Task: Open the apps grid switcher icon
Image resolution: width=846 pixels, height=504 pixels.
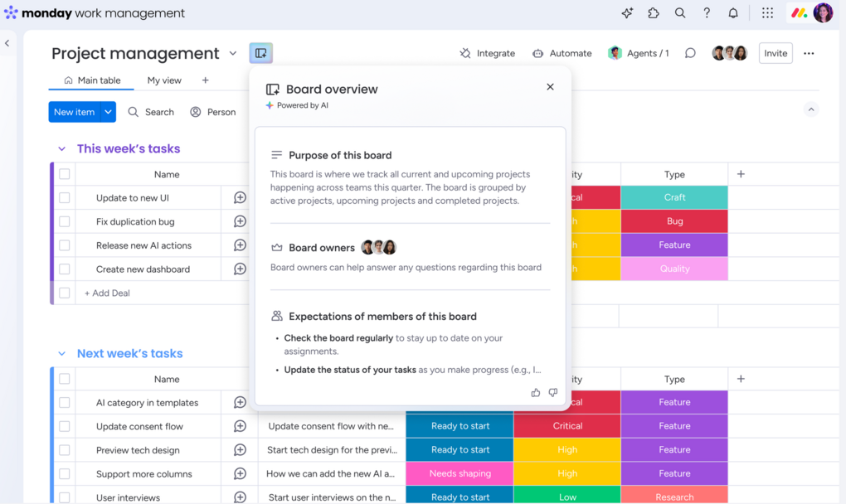Action: click(x=767, y=13)
